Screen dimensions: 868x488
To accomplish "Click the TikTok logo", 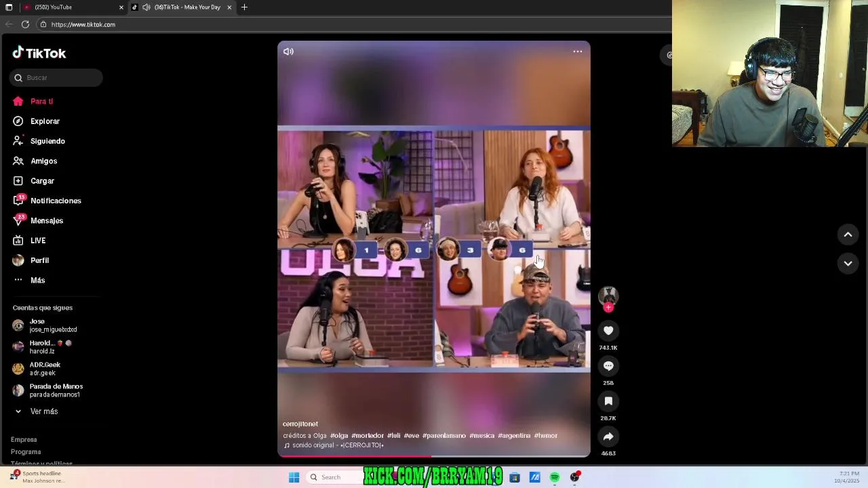I will [x=39, y=53].
